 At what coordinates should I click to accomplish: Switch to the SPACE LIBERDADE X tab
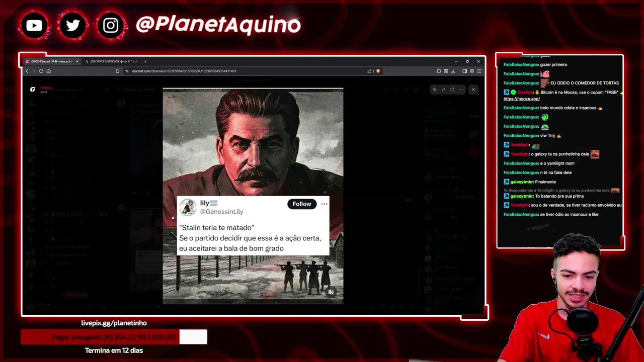pos(110,61)
